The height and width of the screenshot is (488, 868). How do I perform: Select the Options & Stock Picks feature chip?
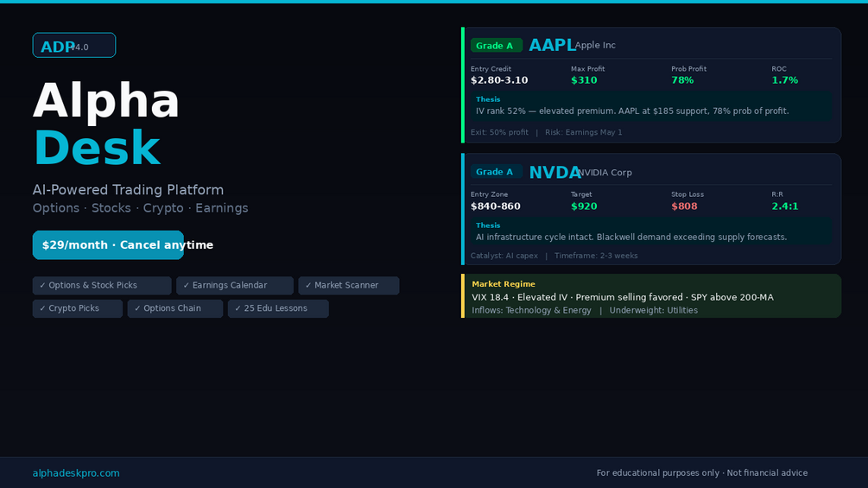102,286
